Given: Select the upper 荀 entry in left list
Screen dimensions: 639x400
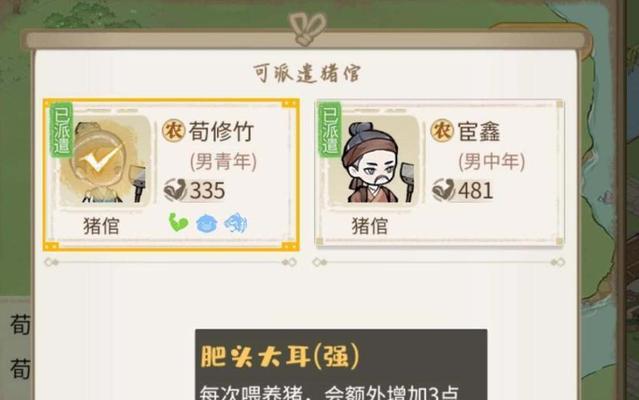Looking at the screenshot, I should point(20,325).
